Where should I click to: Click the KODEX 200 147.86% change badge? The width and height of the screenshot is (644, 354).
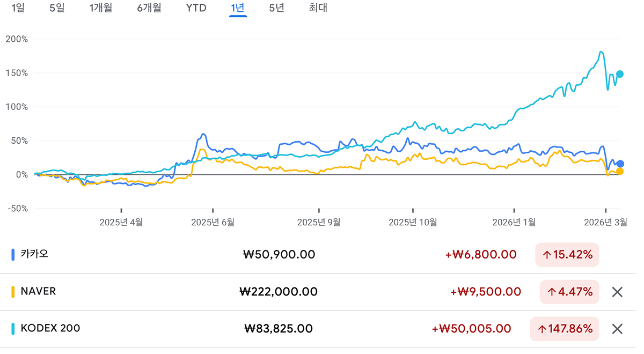tap(564, 329)
